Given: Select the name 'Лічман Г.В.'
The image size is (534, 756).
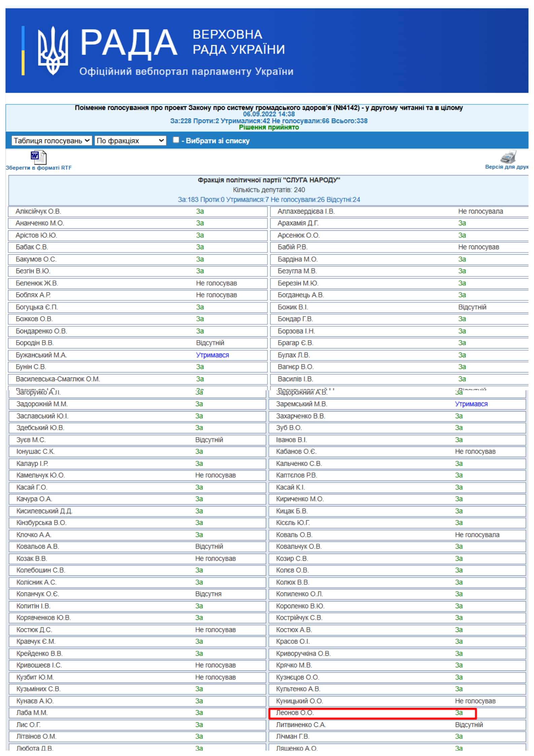Looking at the screenshot, I should click(x=292, y=736).
